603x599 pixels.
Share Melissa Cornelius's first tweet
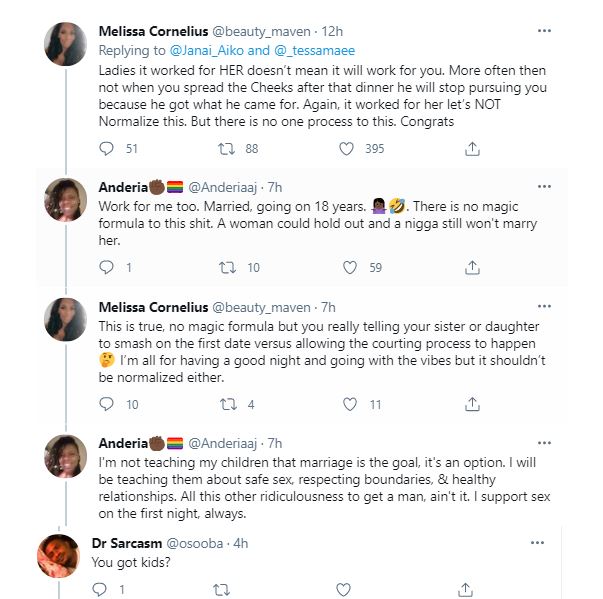[472, 149]
